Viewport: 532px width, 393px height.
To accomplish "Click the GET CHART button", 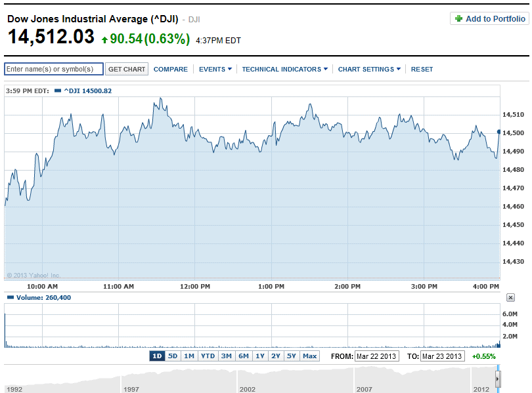I will pyautogui.click(x=127, y=69).
